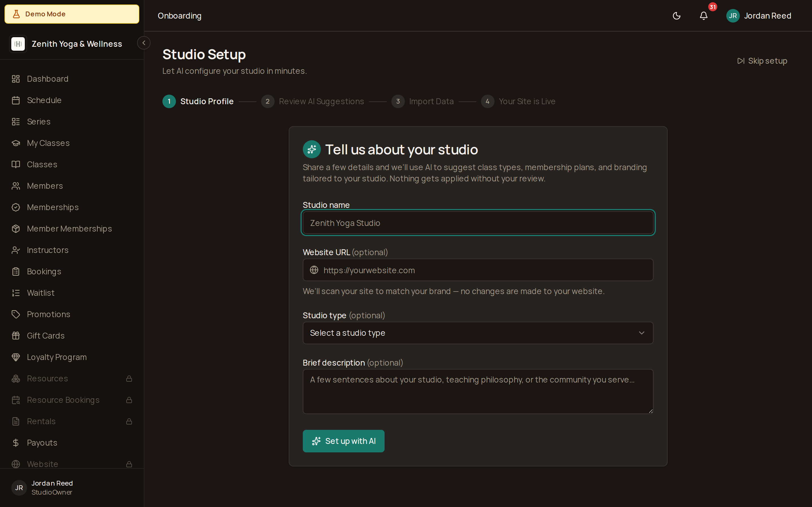Select the Schedule calendar icon
The height and width of the screenshot is (507, 812).
click(x=16, y=100)
